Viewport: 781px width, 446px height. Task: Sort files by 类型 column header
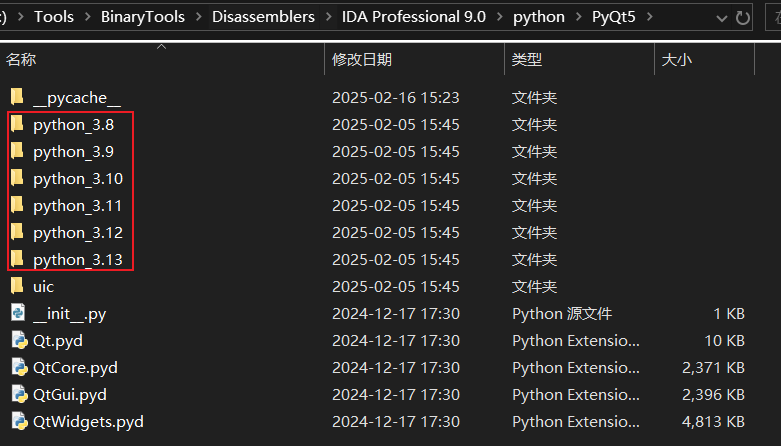527,60
